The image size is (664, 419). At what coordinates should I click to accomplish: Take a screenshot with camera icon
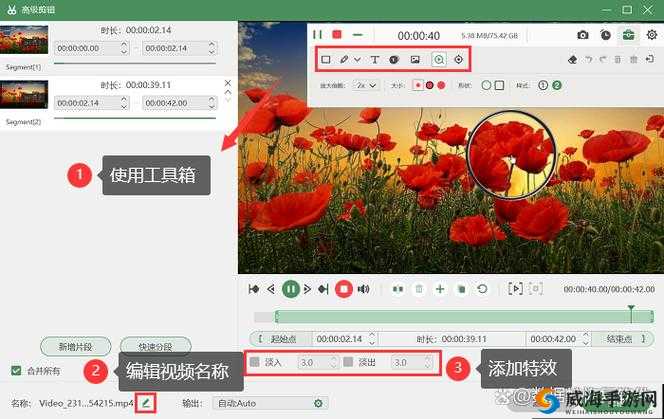point(583,35)
